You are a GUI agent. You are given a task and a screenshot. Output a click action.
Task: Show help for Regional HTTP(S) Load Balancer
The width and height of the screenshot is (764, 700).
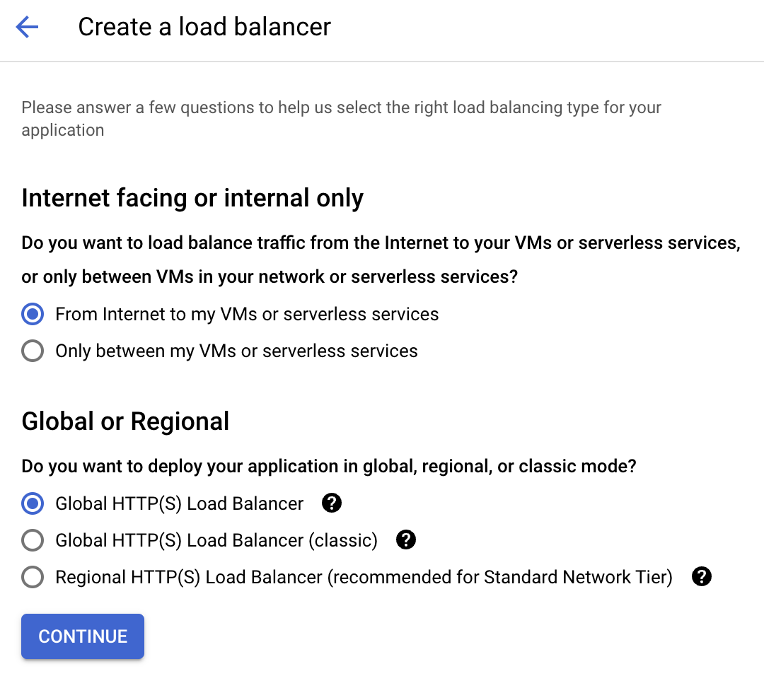(x=701, y=577)
